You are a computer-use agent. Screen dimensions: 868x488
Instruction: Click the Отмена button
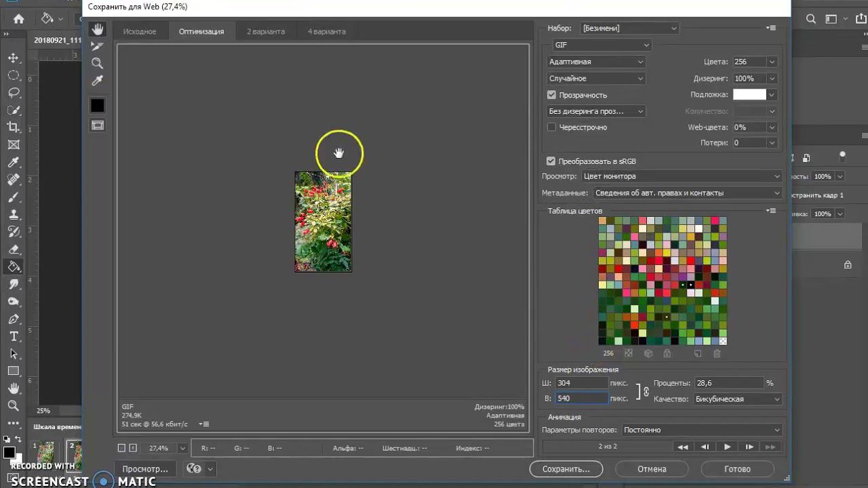click(x=652, y=469)
